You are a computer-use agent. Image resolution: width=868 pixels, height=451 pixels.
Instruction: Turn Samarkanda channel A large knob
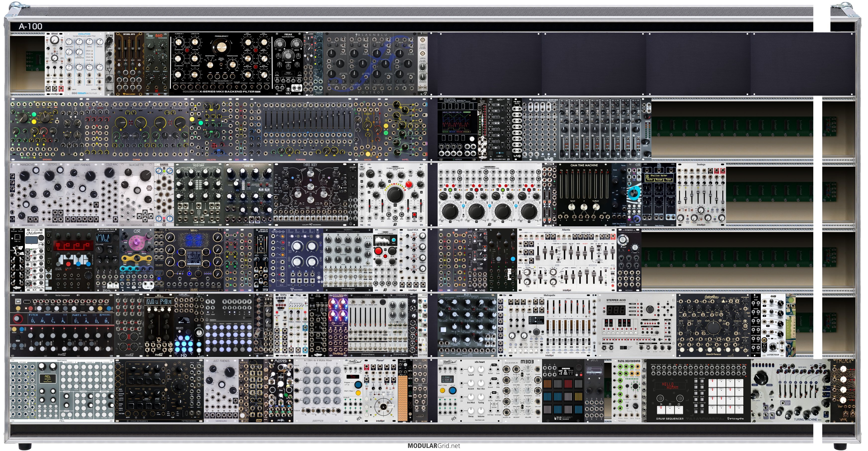450,211
